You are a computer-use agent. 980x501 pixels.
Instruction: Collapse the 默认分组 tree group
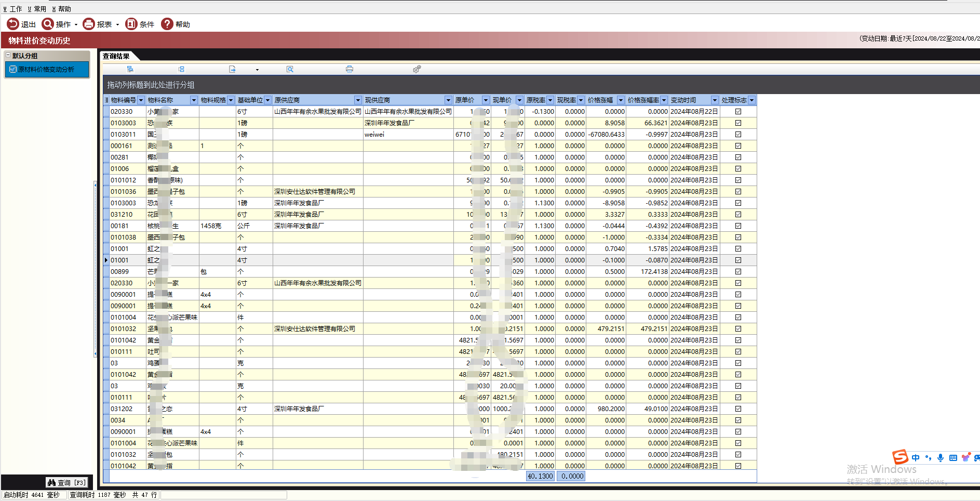(8, 55)
